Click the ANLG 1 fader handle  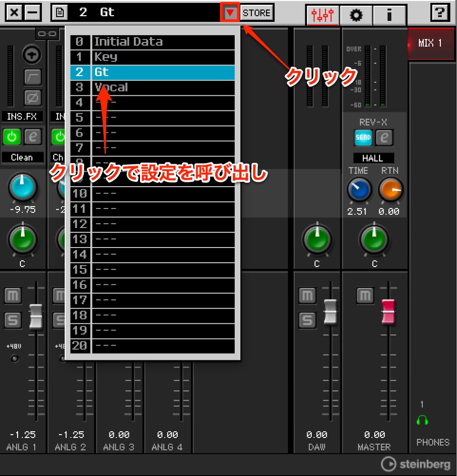(x=36, y=317)
